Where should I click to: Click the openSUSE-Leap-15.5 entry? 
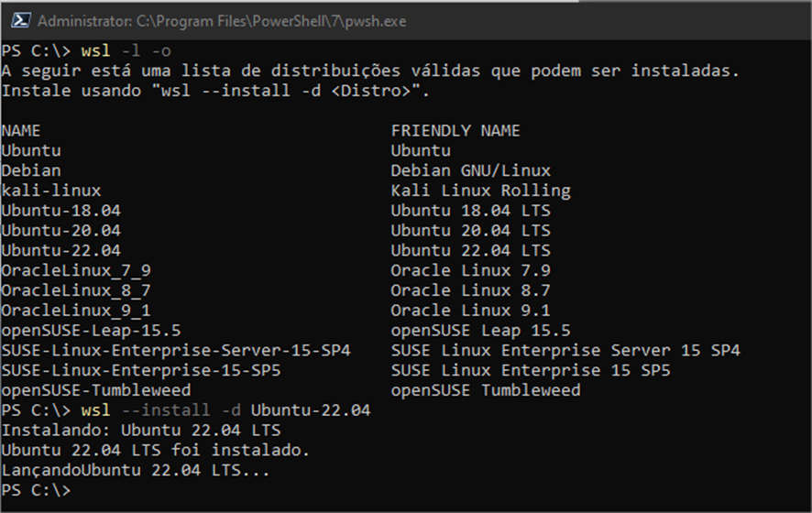pos(91,331)
